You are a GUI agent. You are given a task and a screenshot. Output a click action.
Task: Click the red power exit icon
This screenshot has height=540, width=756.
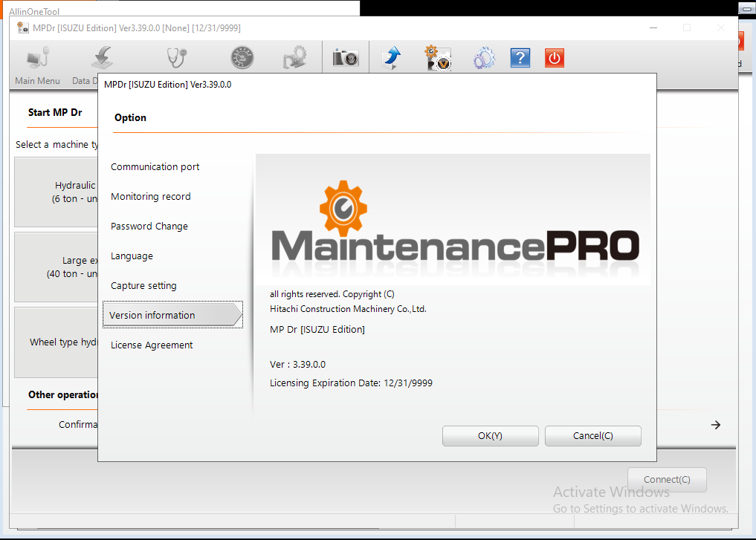click(x=555, y=58)
